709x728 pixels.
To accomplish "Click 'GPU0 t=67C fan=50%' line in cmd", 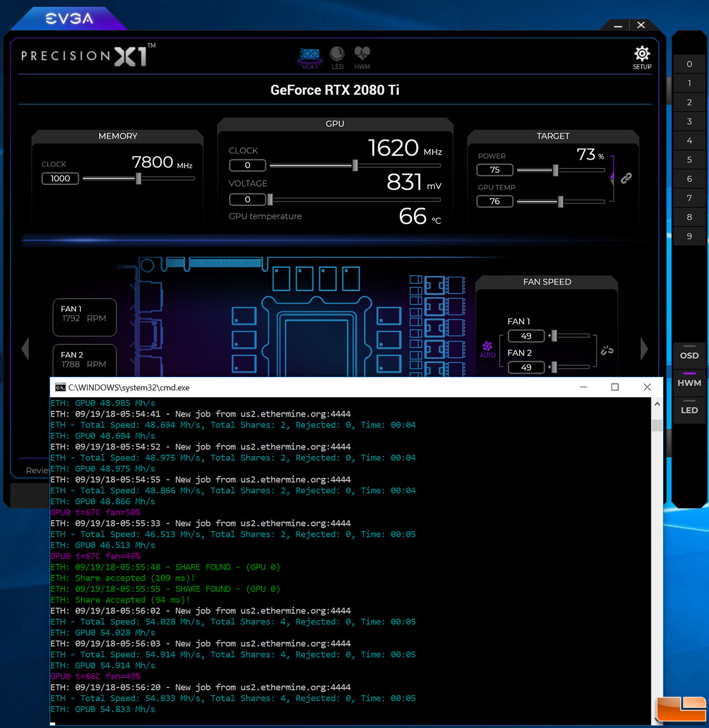I will pyautogui.click(x=95, y=512).
